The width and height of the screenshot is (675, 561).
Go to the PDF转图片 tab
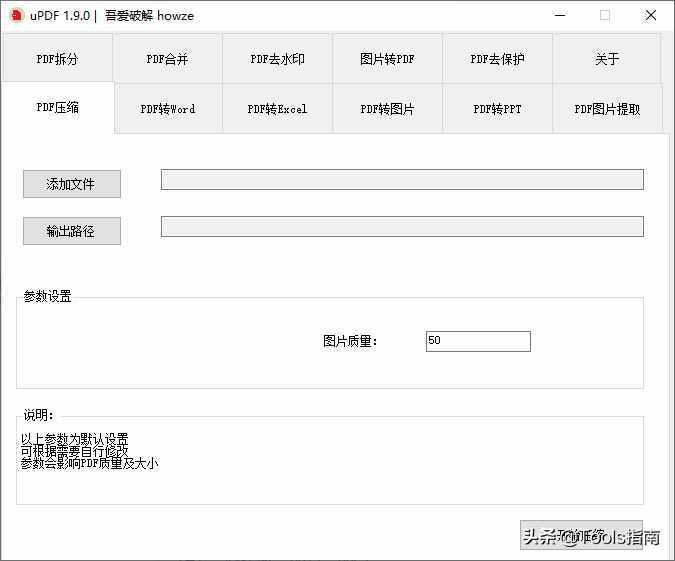click(387, 109)
